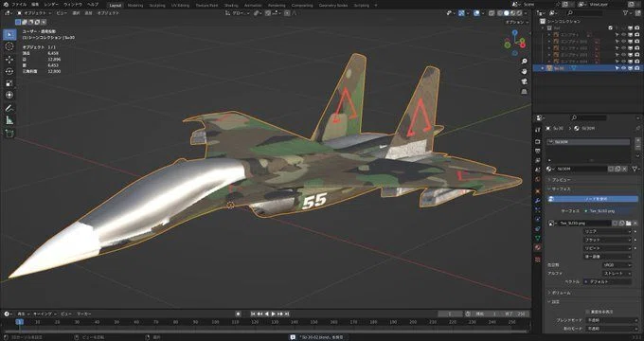This screenshot has height=341, width=644.
Task: Open the viewport ビュー menu
Action: click(x=62, y=13)
